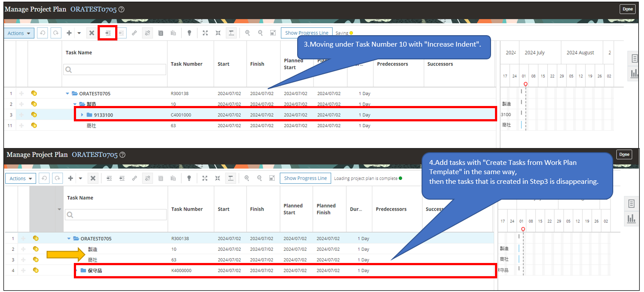644x292 pixels.
Task: Click Increase Indent icon in upper plan window
Action: pyautogui.click(x=108, y=33)
